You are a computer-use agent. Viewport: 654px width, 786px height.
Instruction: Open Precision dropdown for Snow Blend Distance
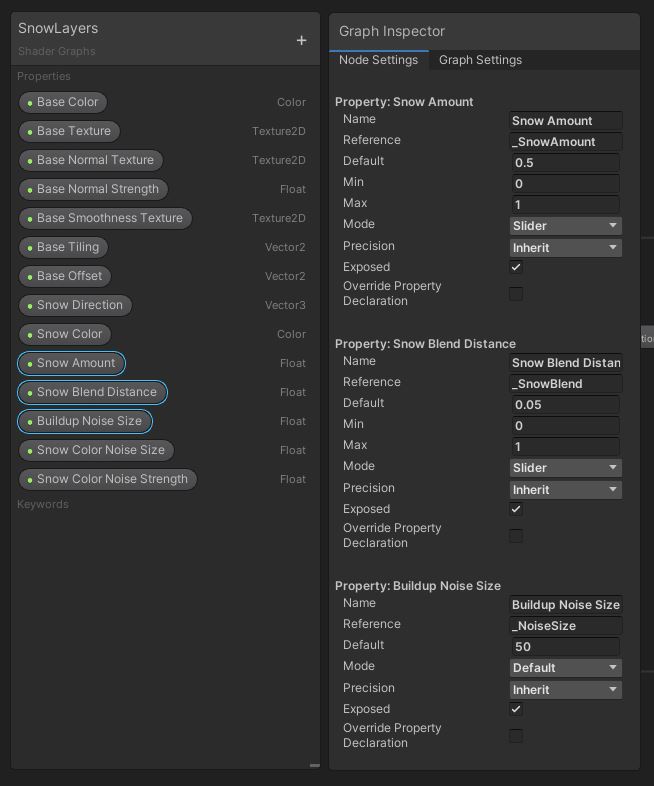point(565,490)
